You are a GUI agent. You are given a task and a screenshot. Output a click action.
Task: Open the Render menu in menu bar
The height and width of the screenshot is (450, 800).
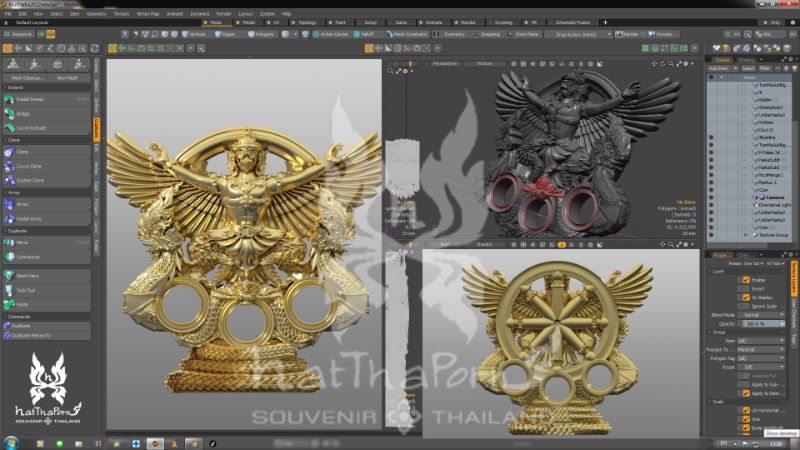pos(223,14)
